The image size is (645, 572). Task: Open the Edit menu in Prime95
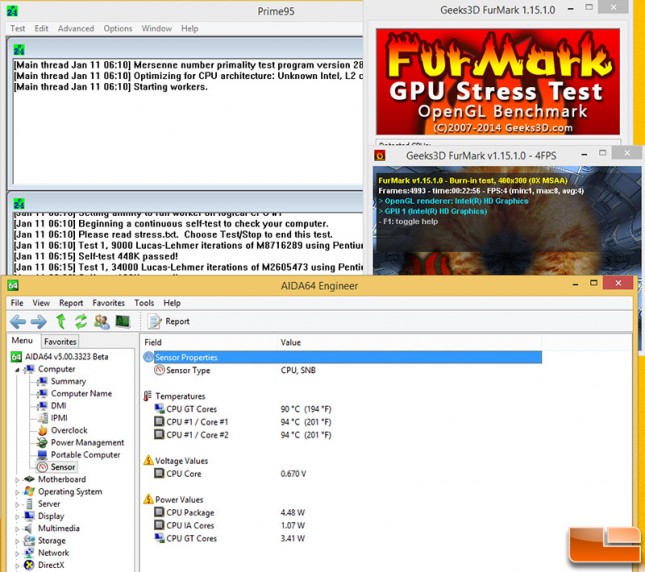click(x=41, y=28)
